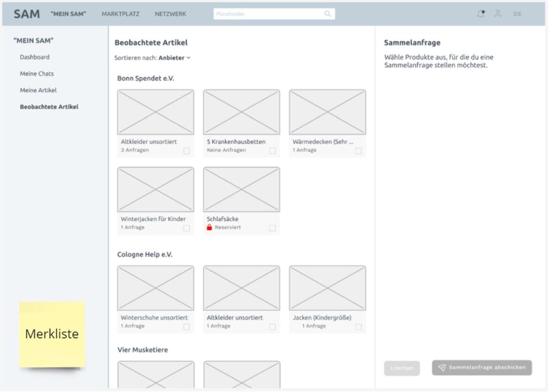Screen dimensions: 549x392
Task: Go to the Netzwerk menu item
Action: click(x=170, y=14)
